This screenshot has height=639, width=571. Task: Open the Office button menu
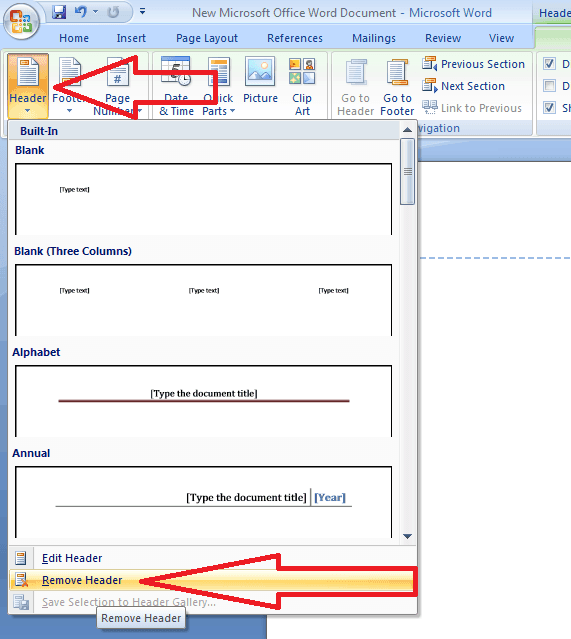point(21,21)
